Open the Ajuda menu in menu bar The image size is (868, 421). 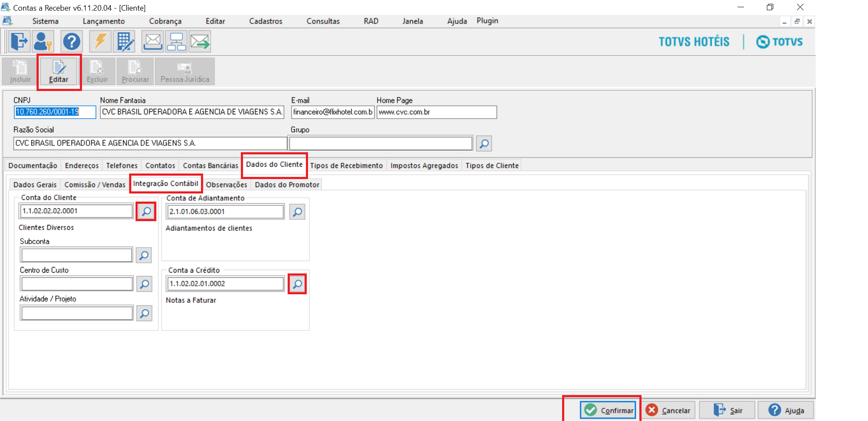pyautogui.click(x=457, y=21)
